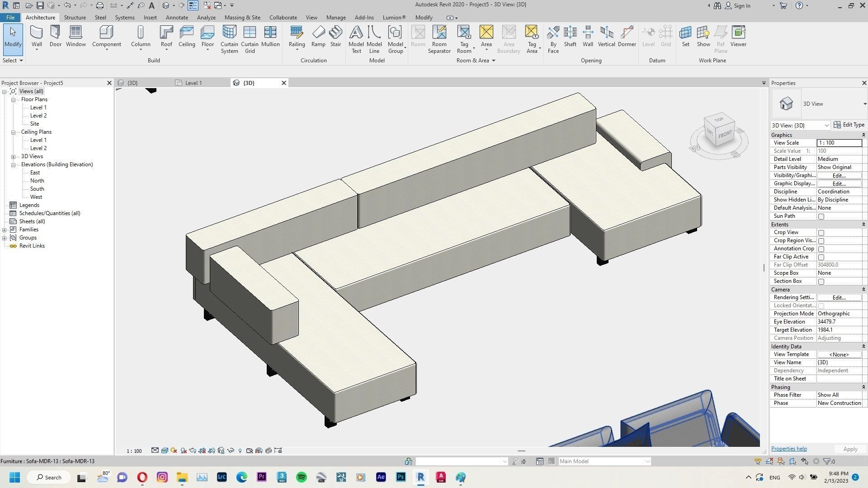Enable the Section Box checkbox
The width and height of the screenshot is (868, 488).
point(821,282)
